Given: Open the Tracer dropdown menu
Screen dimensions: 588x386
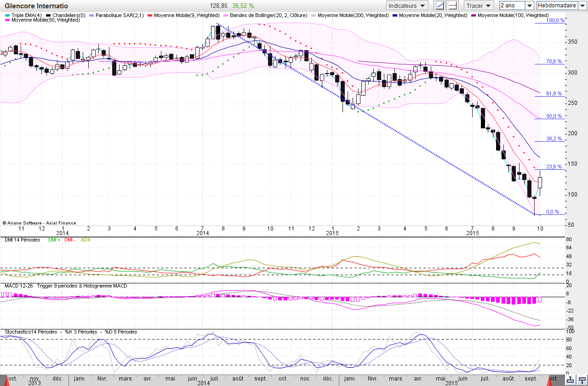Looking at the screenshot, I should 479,6.
